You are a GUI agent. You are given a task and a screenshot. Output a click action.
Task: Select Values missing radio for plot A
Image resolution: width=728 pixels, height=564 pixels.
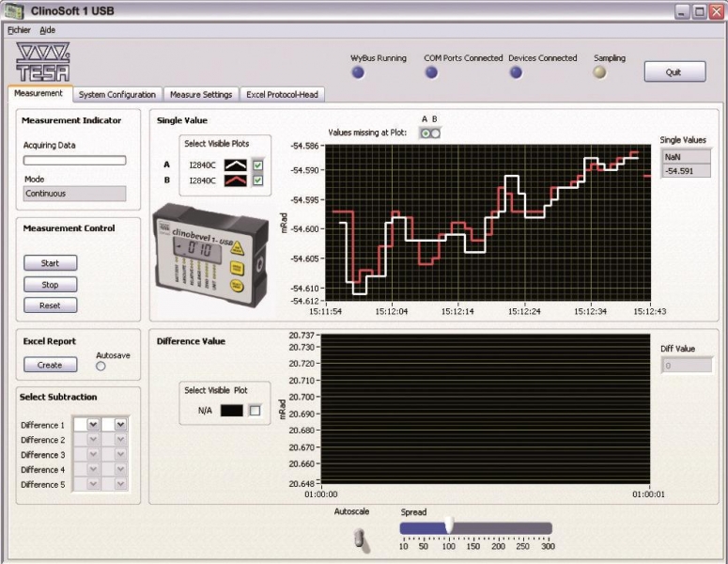pos(425,133)
